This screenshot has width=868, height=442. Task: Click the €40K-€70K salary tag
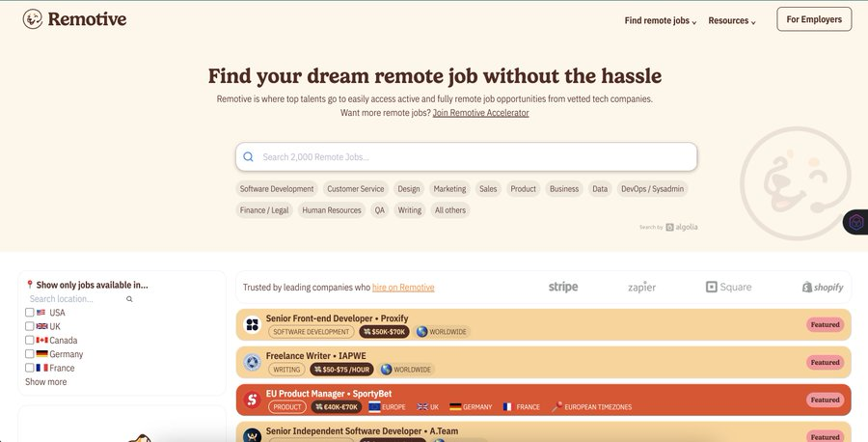coord(337,407)
